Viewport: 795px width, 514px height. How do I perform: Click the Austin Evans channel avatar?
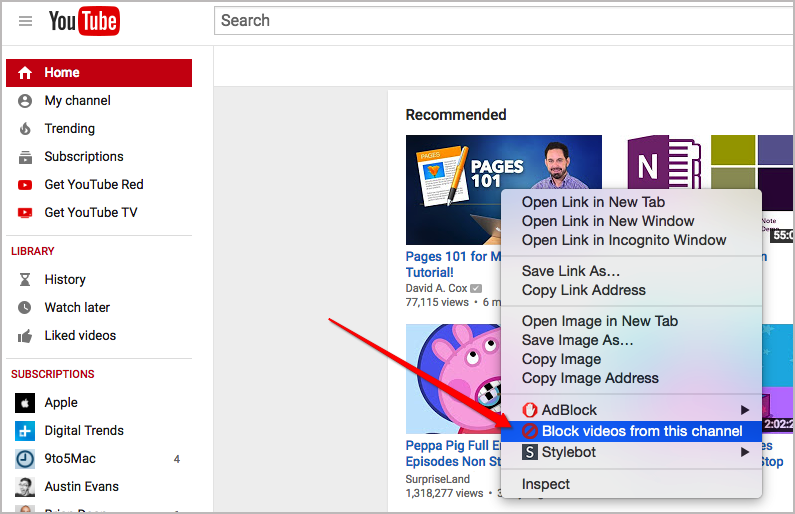coord(25,487)
